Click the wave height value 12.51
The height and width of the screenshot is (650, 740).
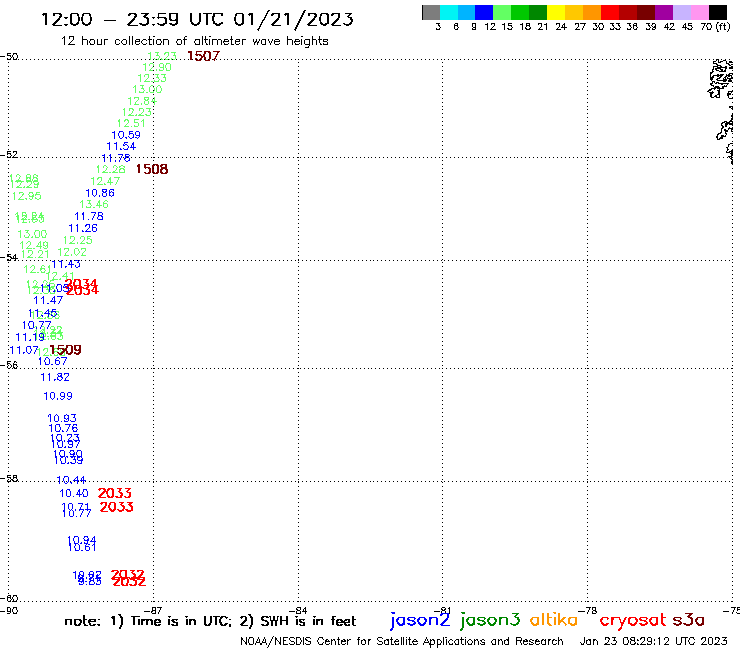(131, 123)
